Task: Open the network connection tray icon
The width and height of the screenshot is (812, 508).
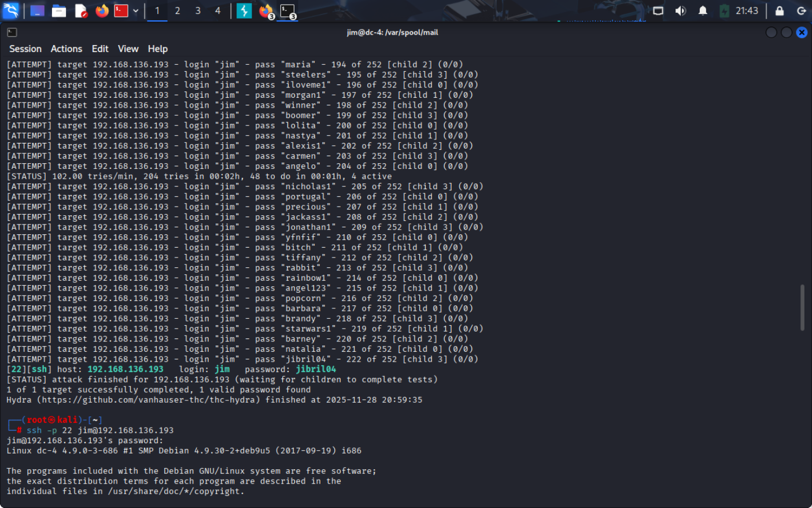Action: coord(658,10)
